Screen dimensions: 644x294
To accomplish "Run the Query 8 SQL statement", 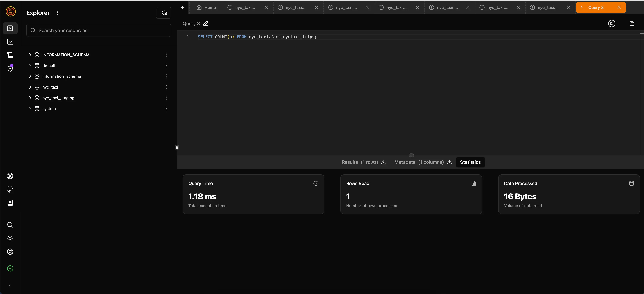I will (612, 24).
